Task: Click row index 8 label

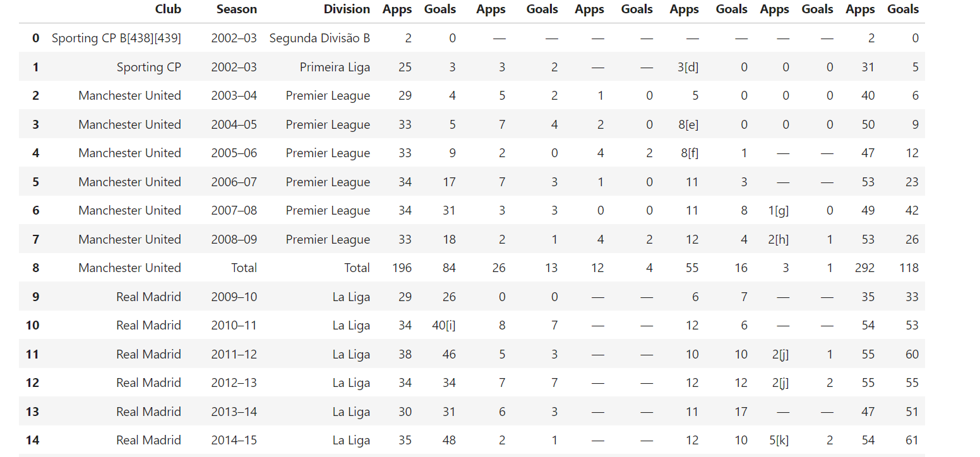Action: tap(35, 268)
